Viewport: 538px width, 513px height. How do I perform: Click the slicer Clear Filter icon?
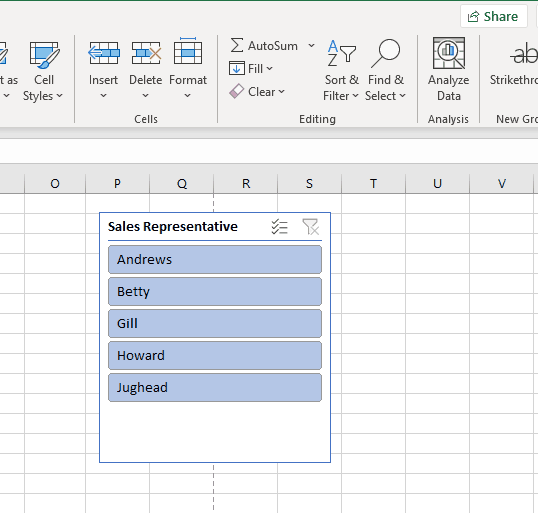(311, 226)
